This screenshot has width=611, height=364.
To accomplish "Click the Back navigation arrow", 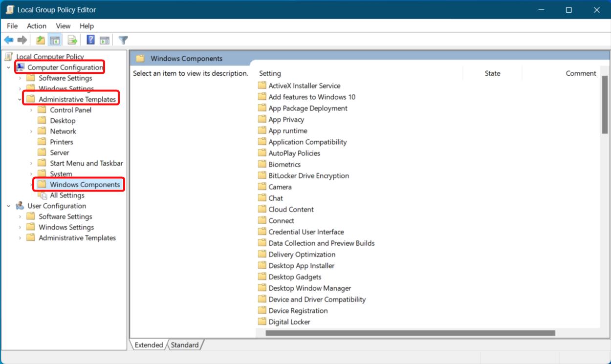I will (x=8, y=40).
